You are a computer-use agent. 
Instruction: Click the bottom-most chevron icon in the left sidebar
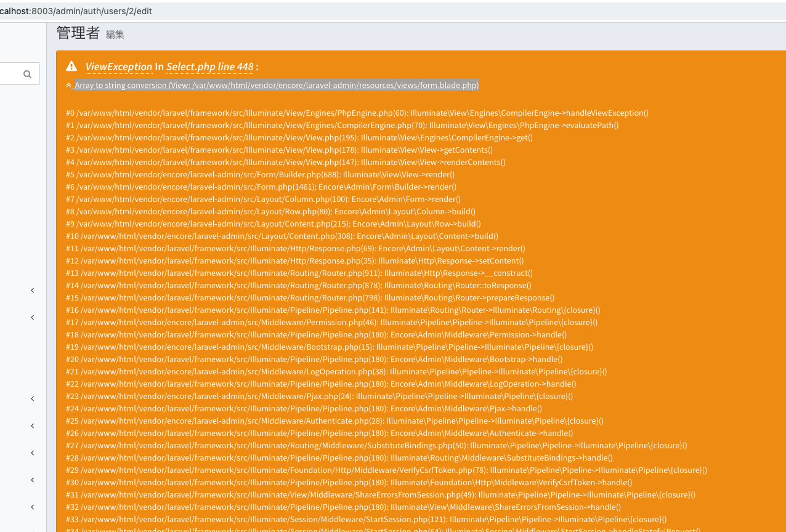pyautogui.click(x=32, y=507)
